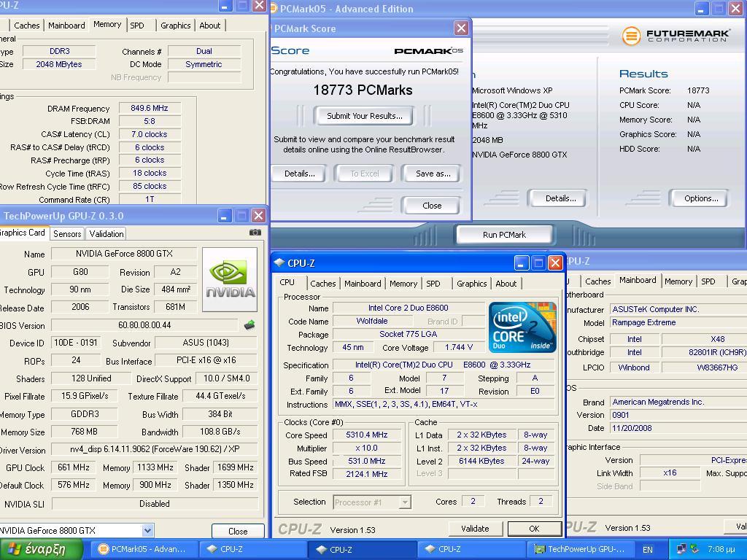Screen dimensions: 747x560
Task: Click OK button in front CPU-Z
Action: pyautogui.click(x=534, y=529)
